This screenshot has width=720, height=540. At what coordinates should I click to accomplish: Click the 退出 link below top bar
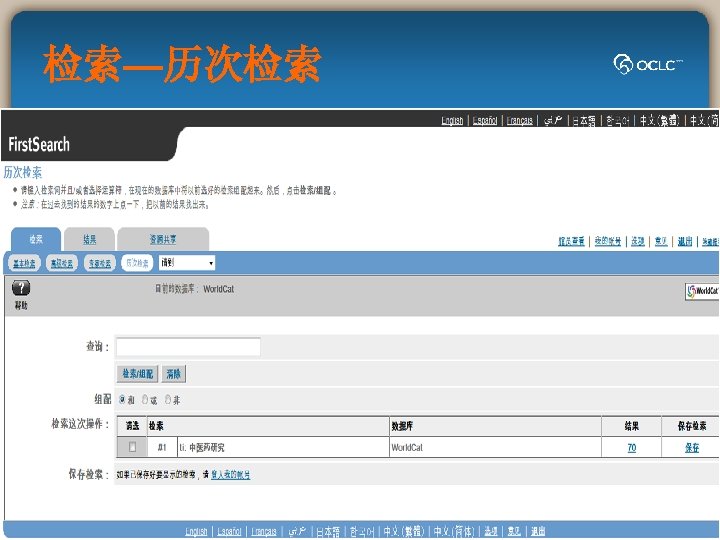click(x=685, y=241)
